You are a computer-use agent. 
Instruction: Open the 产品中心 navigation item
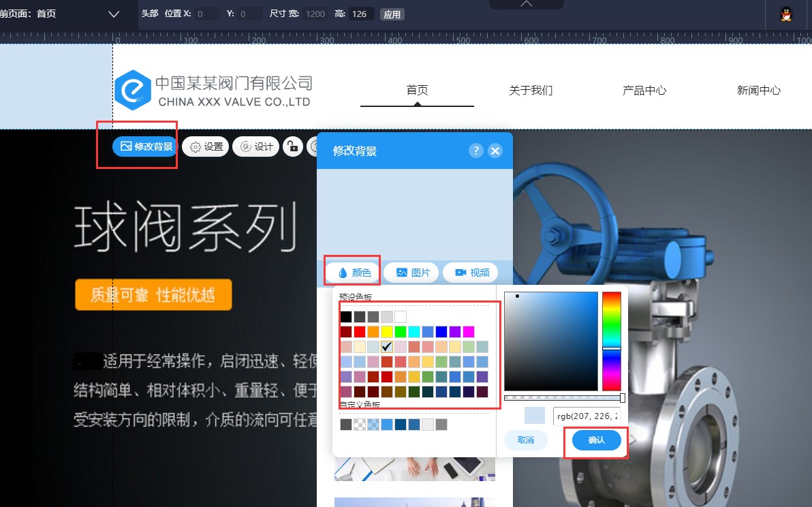click(x=644, y=90)
